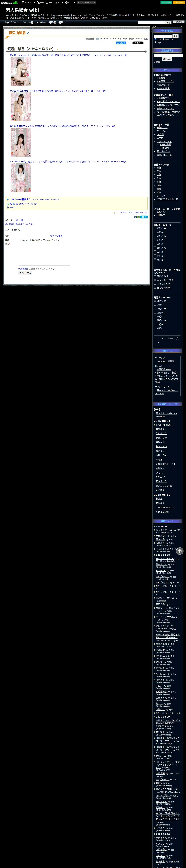Click the ログインする link

(x=56, y=236)
